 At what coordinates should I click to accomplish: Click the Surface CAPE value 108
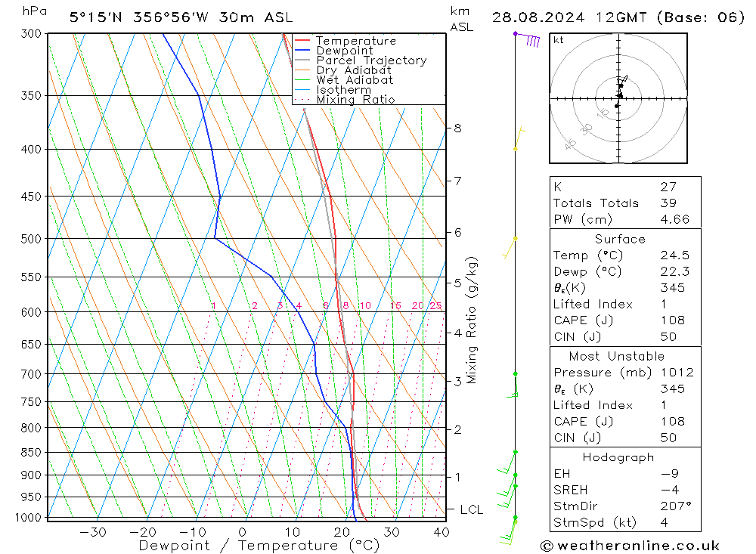coord(673,320)
